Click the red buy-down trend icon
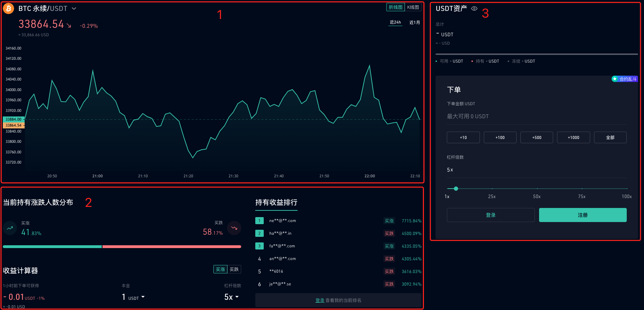The width and height of the screenshot is (644, 310). [234, 228]
